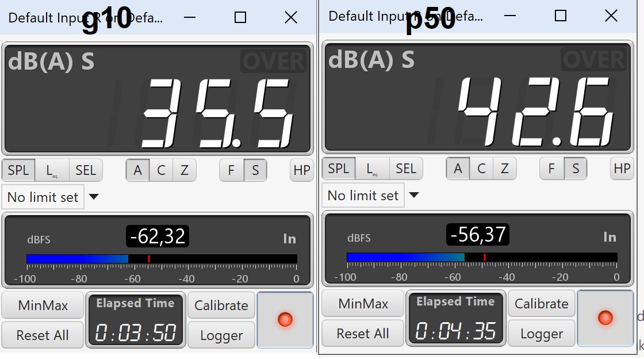Click elapsed time 0:04:35 in p50

pyautogui.click(x=456, y=331)
